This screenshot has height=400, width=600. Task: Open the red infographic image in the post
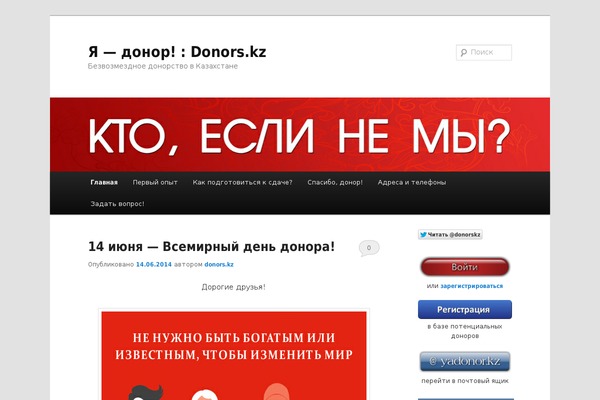tap(234, 355)
